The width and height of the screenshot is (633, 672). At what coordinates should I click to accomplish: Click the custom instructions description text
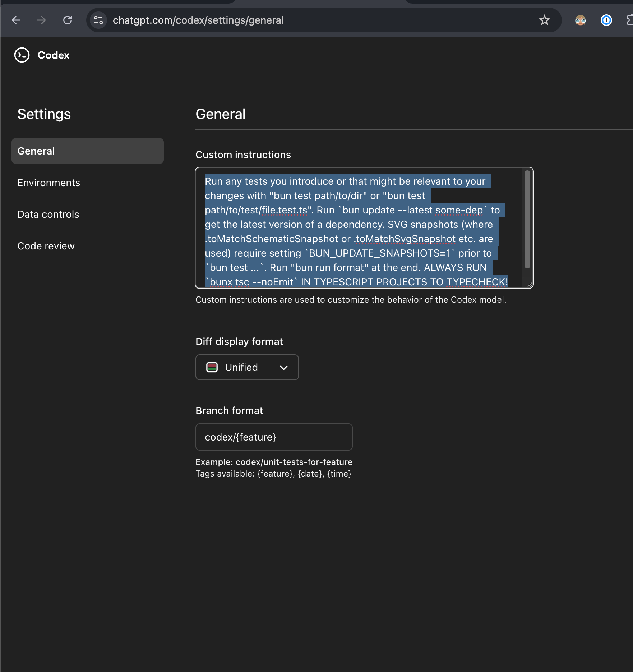point(351,300)
